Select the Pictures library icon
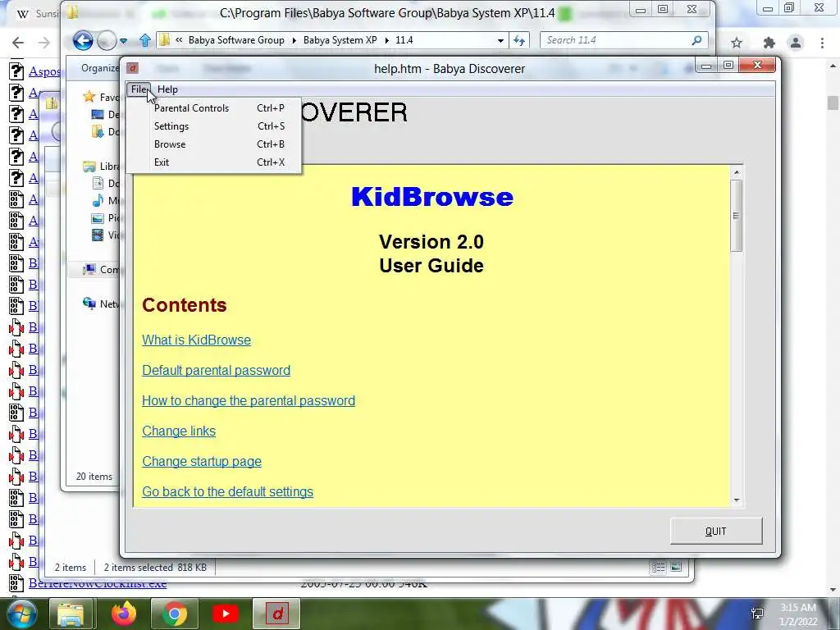The width and height of the screenshot is (840, 630). (98, 218)
